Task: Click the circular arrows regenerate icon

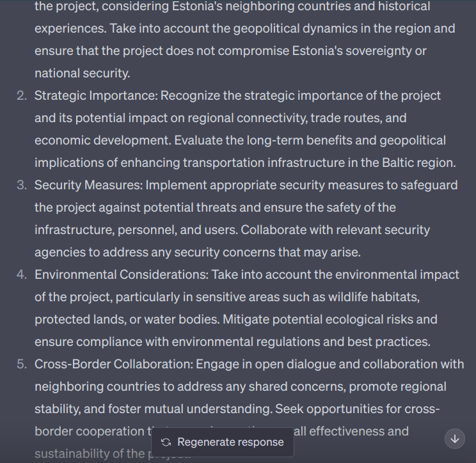Action: (166, 442)
